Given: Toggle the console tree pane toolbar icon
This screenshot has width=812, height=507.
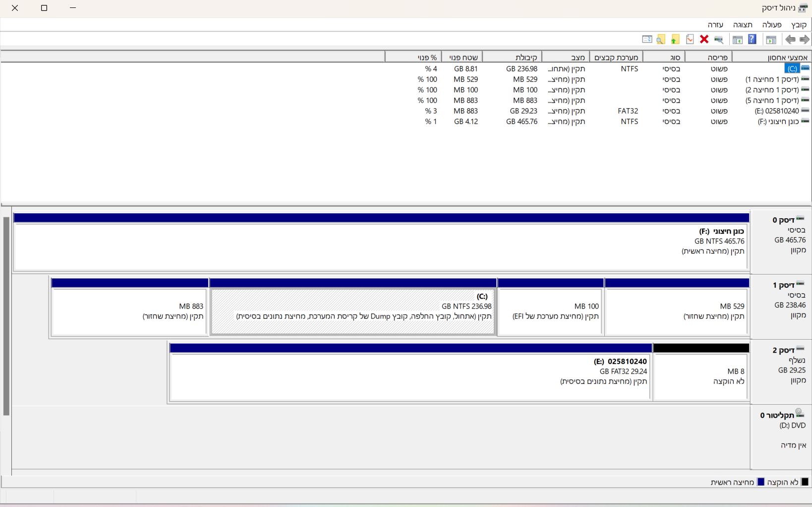Looking at the screenshot, I should 771,39.
